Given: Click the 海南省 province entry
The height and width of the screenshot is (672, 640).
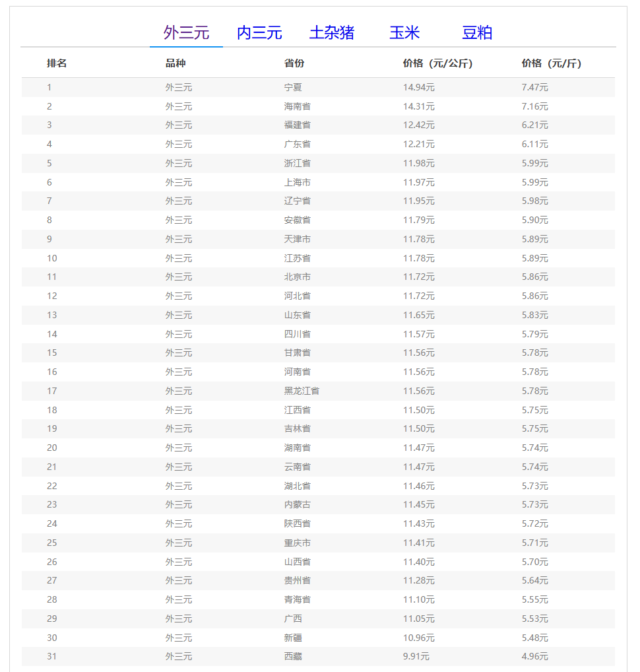Looking at the screenshot, I should [297, 106].
